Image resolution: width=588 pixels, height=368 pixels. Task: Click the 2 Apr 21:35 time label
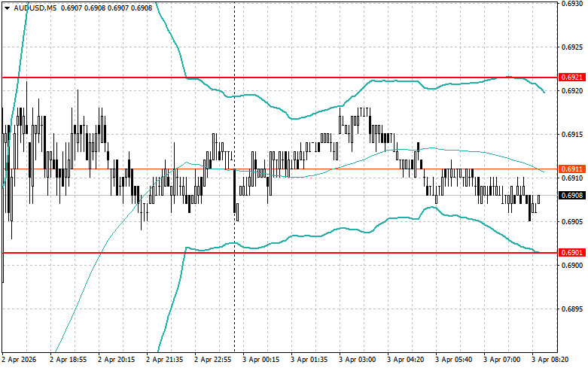point(165,360)
